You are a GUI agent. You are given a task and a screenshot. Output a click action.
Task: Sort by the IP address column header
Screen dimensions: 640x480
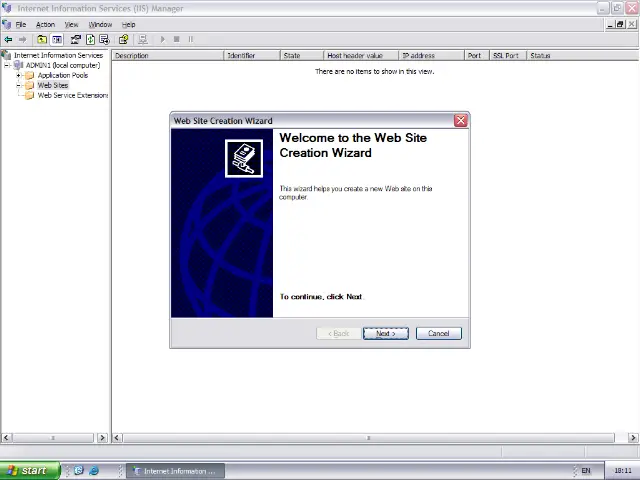tap(431, 56)
